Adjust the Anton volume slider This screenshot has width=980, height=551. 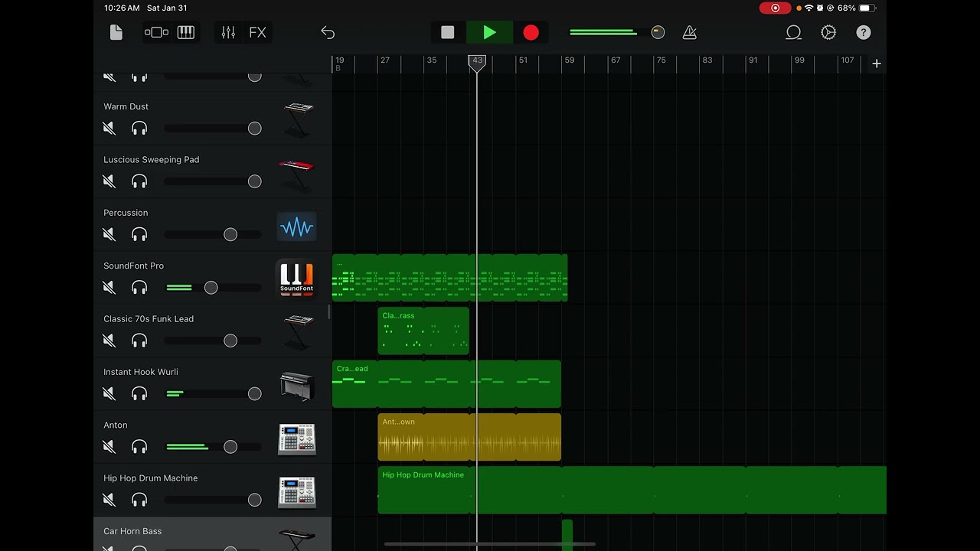coord(214,447)
